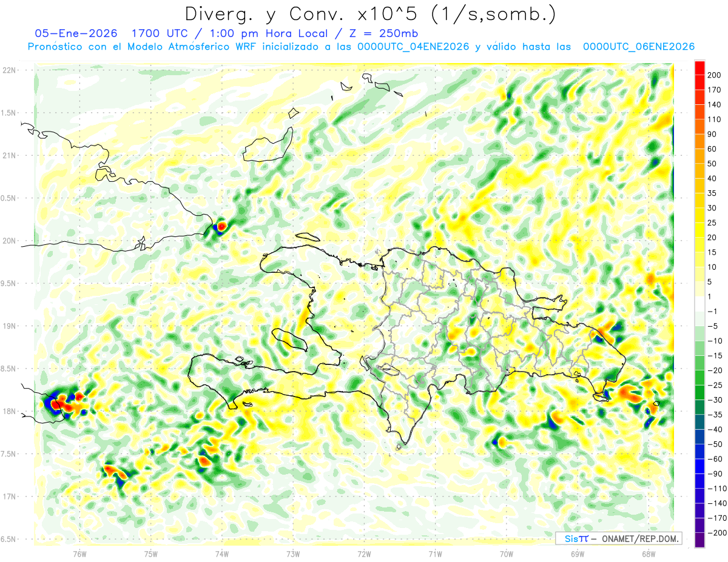
Task: Click the '1.5N' latitude label
Action: pyautogui.click(x=9, y=113)
